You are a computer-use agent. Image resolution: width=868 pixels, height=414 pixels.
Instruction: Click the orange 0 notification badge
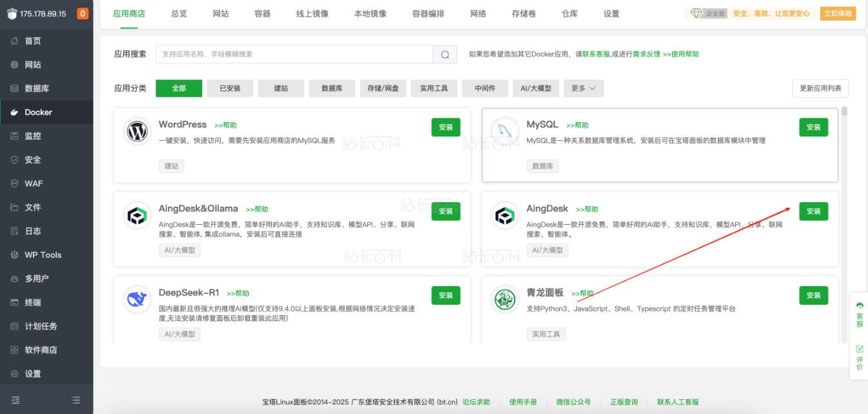tap(83, 14)
